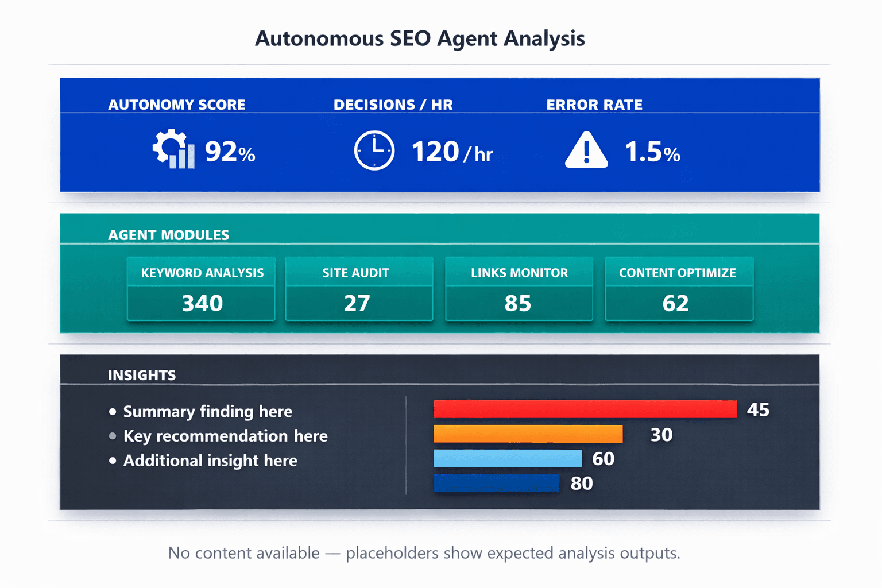
Task: Select the Site Audit module card
Action: (x=359, y=289)
